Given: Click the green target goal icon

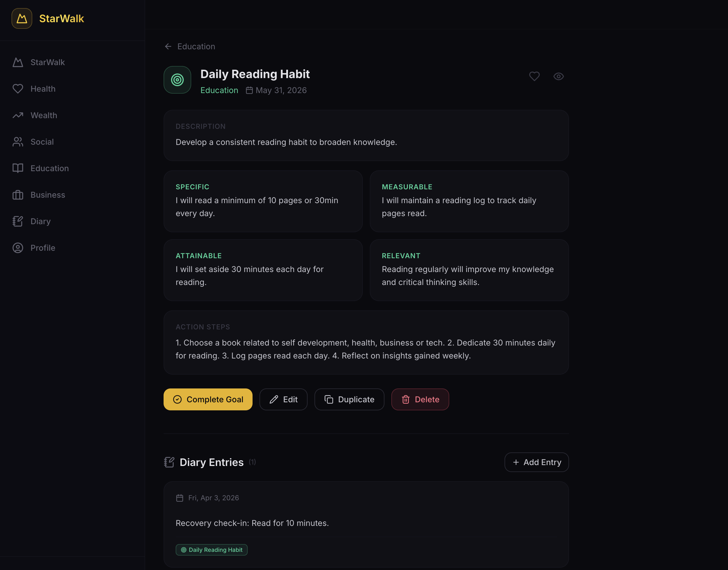Looking at the screenshot, I should tap(177, 80).
